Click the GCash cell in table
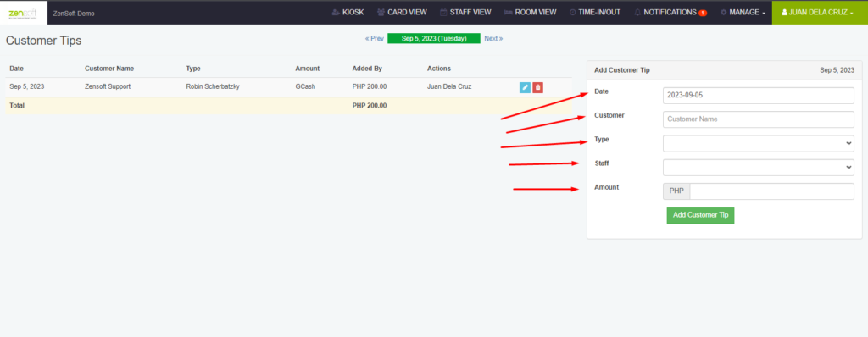868x337 pixels. [305, 87]
